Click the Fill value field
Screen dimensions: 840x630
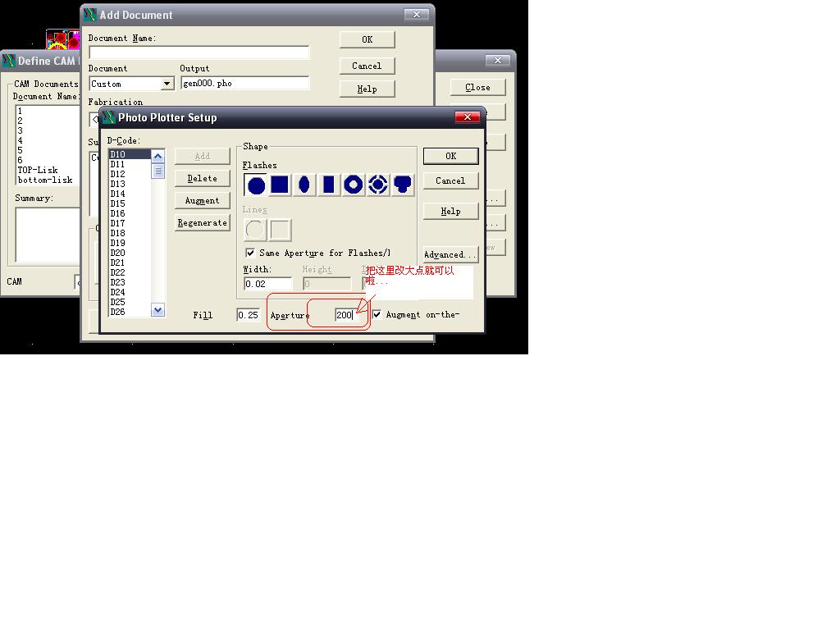point(248,315)
